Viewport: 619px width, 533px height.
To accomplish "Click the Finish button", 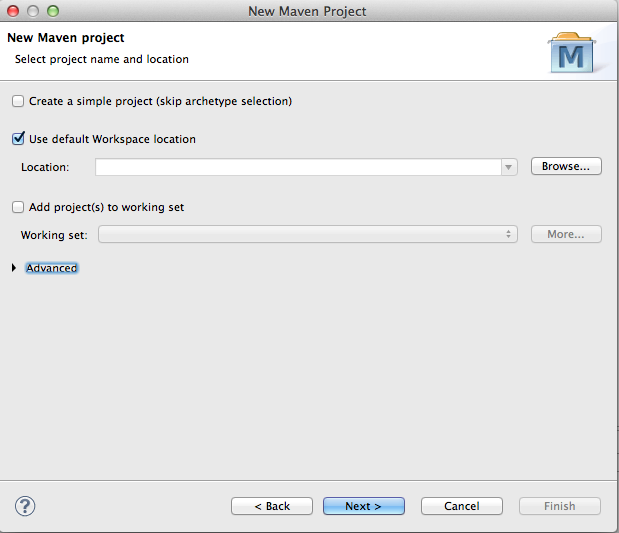I will (x=560, y=506).
